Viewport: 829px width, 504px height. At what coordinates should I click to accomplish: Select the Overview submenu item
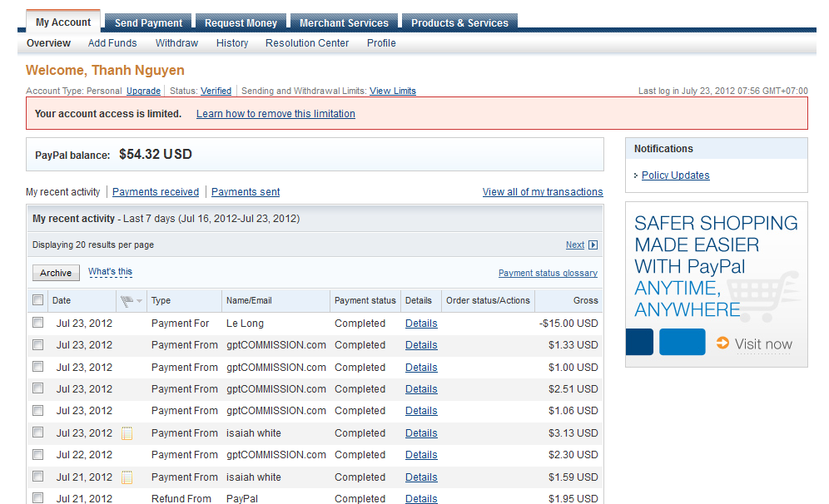click(x=48, y=43)
